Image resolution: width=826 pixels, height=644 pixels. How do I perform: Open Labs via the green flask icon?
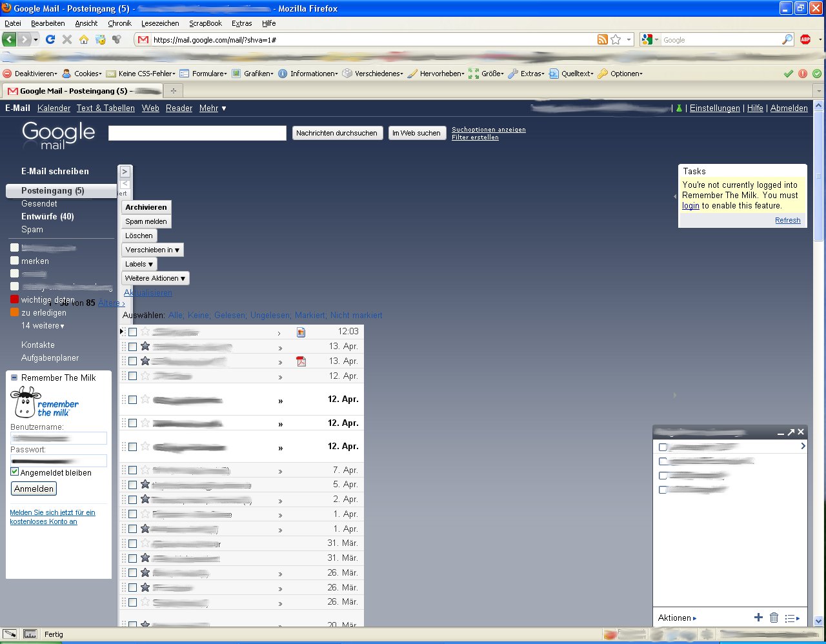click(x=679, y=108)
